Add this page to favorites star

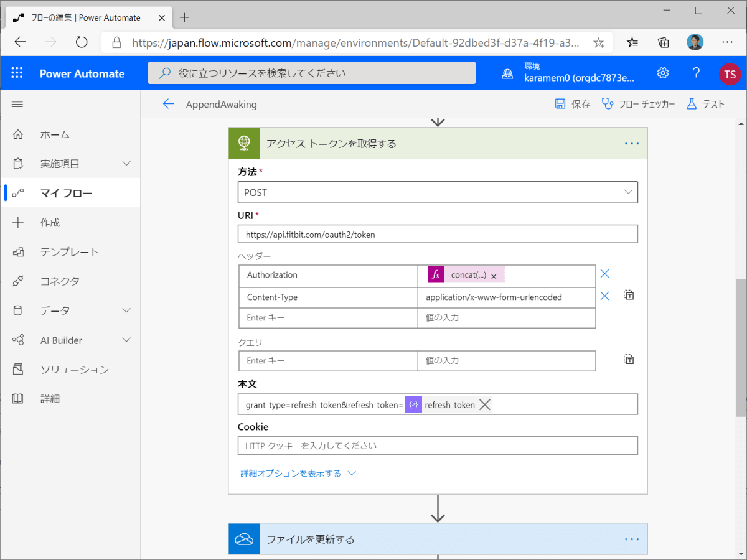pyautogui.click(x=598, y=42)
